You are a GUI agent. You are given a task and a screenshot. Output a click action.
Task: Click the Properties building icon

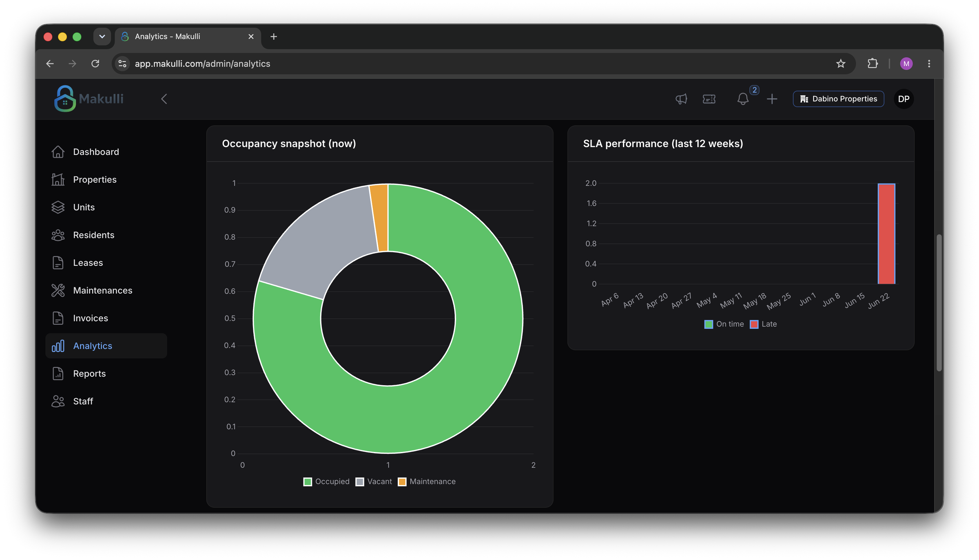58,179
